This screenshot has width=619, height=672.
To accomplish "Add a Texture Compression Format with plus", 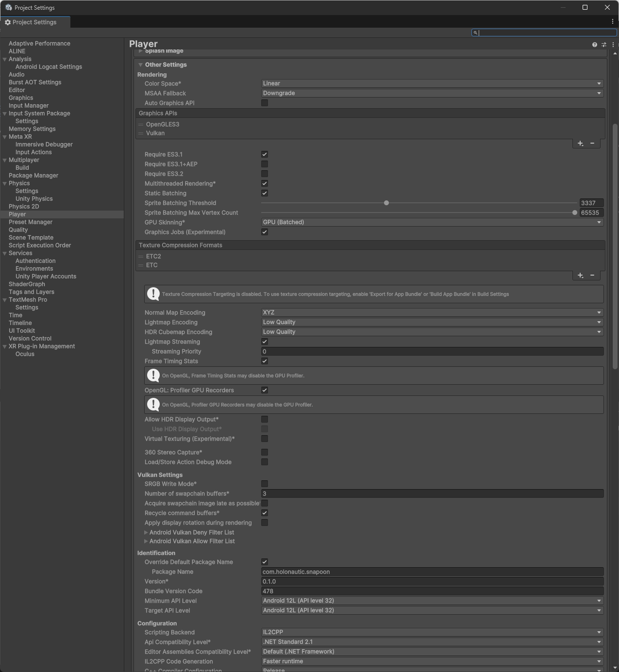I will pos(580,275).
